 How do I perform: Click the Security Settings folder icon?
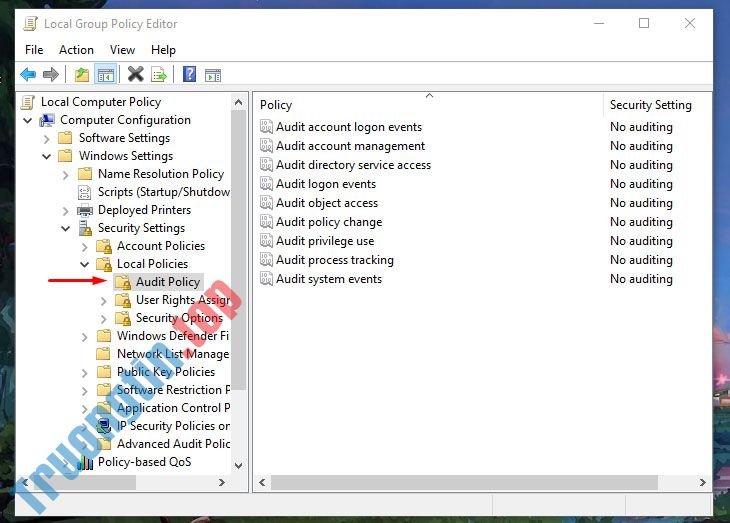point(85,228)
